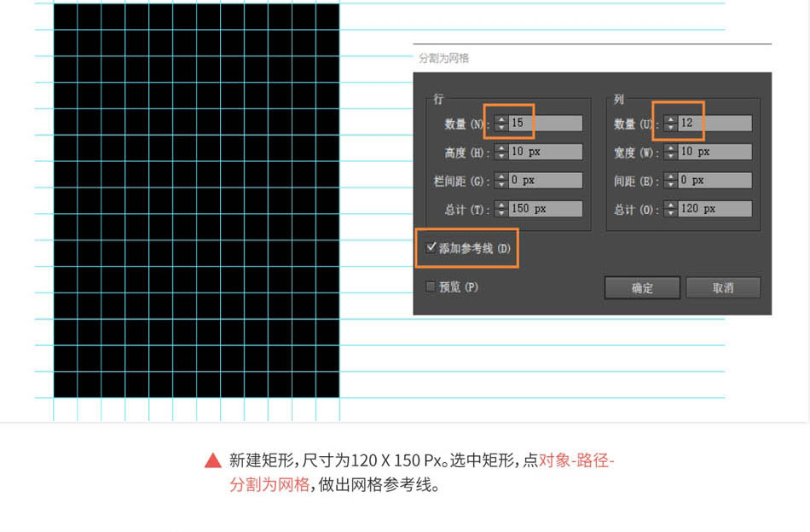Image resolution: width=810 pixels, height=532 pixels.
Task: Click the column width (宽度 W) field
Action: click(x=715, y=152)
